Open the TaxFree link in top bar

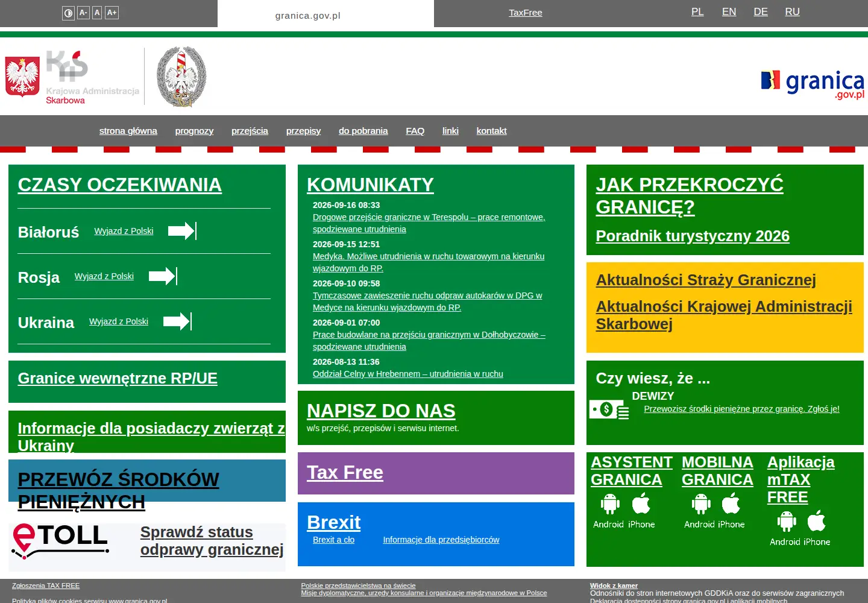[x=526, y=13]
